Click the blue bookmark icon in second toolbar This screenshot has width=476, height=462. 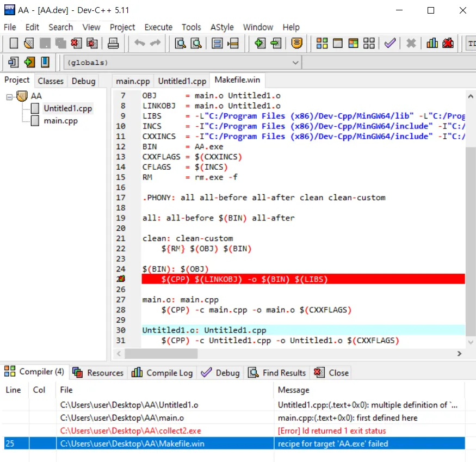click(x=45, y=62)
